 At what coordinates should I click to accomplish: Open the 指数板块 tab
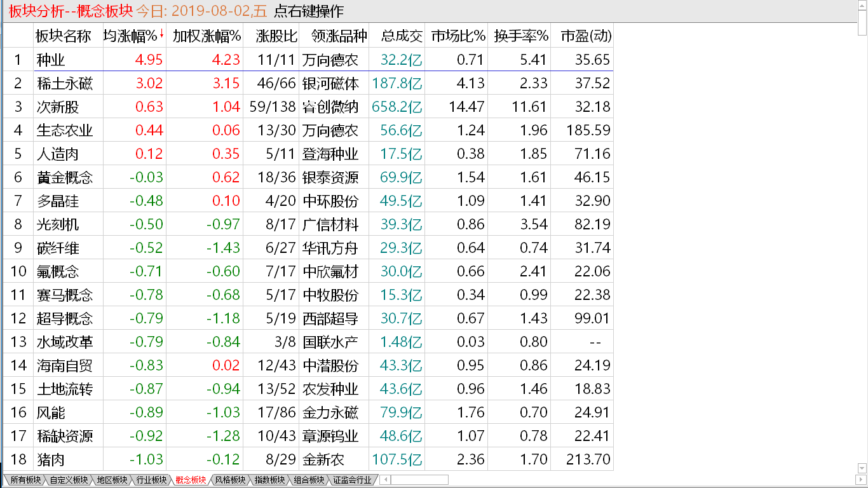coord(269,480)
